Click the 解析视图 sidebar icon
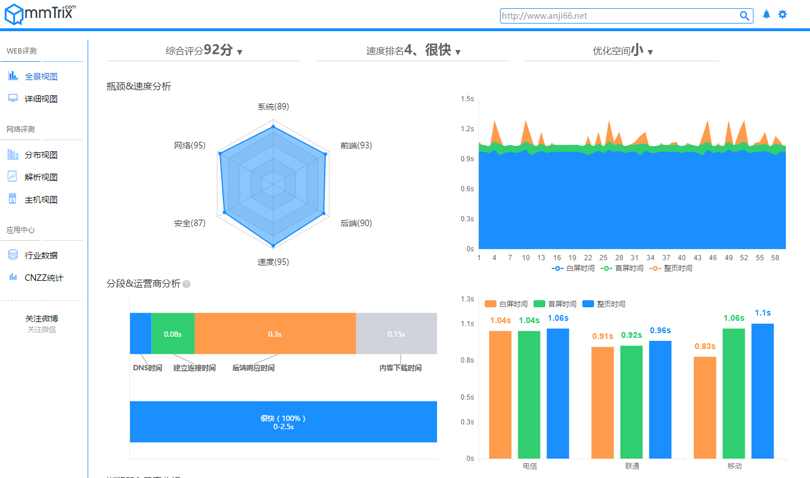This screenshot has width=810, height=478. click(x=12, y=177)
